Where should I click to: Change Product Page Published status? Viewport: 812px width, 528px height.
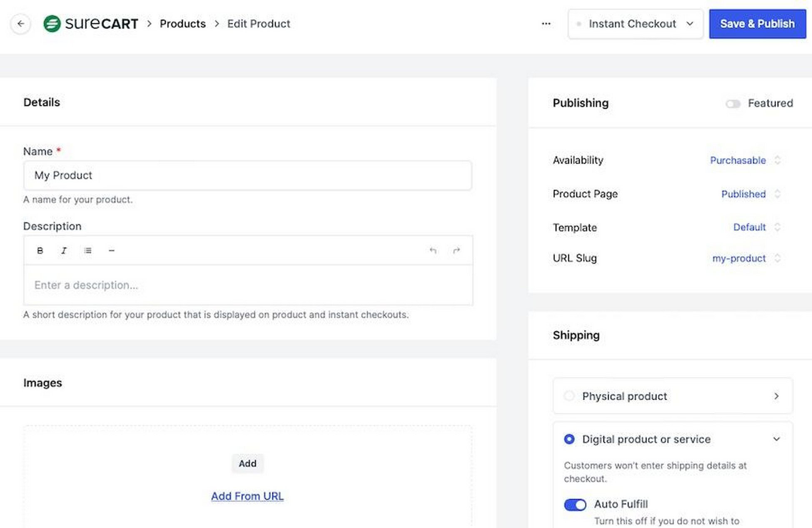[751, 194]
